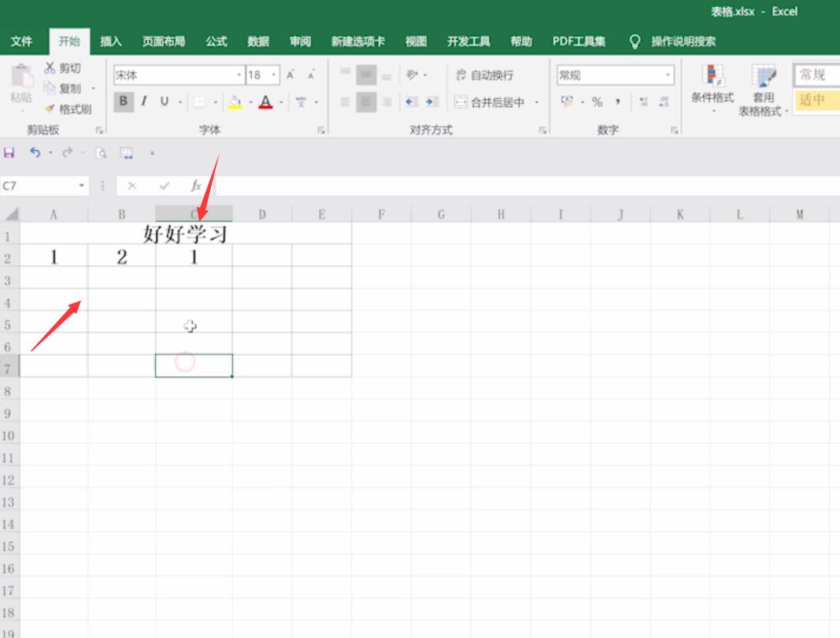This screenshot has width=840, height=638.
Task: Apply yellow fill color bucket
Action: 235,101
